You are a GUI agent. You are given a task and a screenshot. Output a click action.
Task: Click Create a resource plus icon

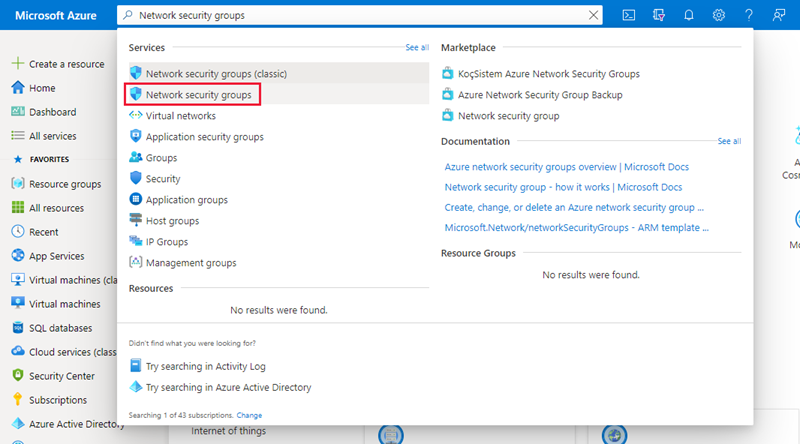tap(17, 63)
